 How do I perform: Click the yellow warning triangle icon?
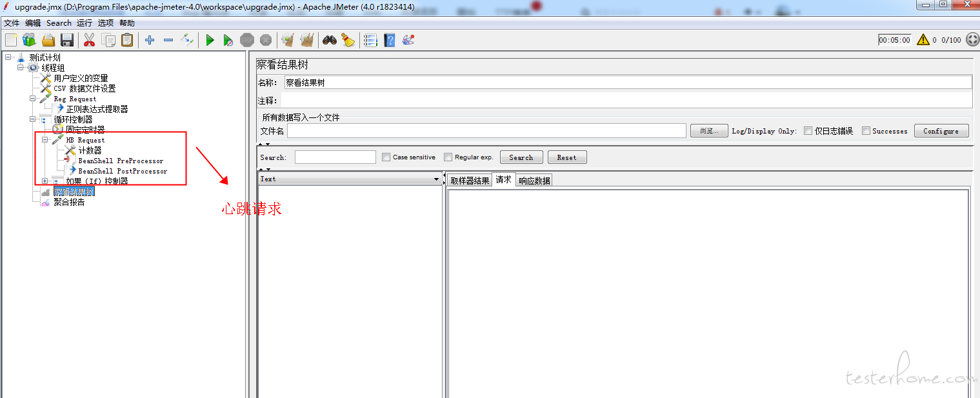click(923, 39)
